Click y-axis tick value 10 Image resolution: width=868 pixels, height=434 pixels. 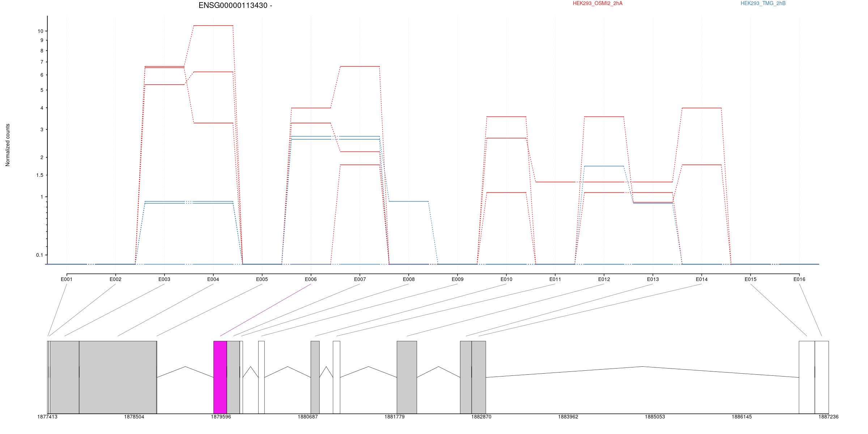40,31
